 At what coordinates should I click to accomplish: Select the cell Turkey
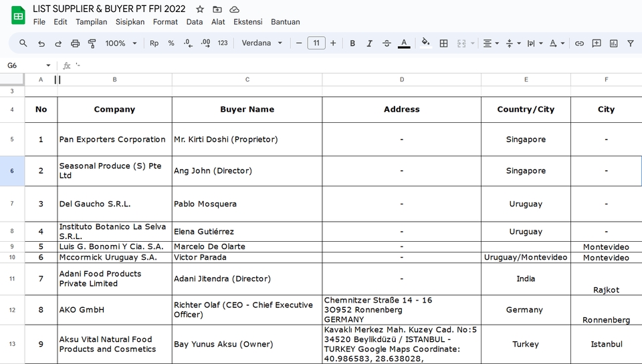526,345
